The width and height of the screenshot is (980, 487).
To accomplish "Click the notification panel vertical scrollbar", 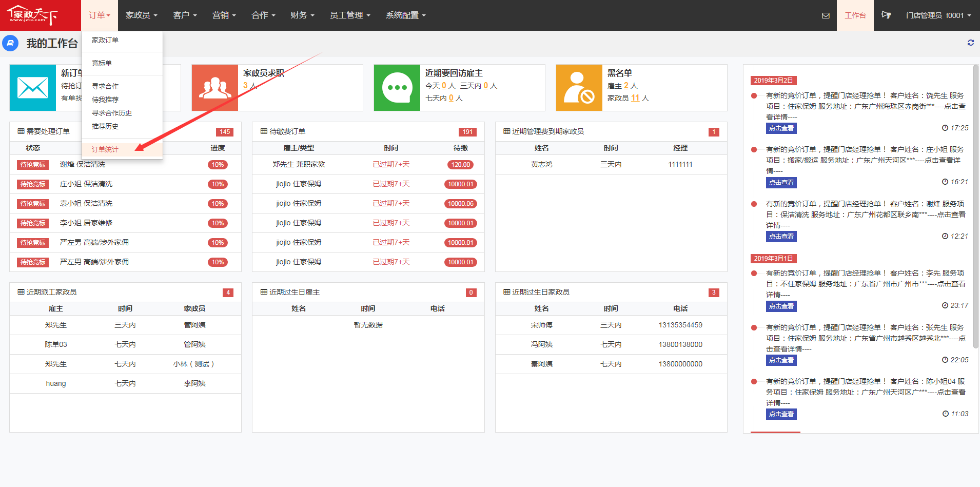I will point(976,206).
